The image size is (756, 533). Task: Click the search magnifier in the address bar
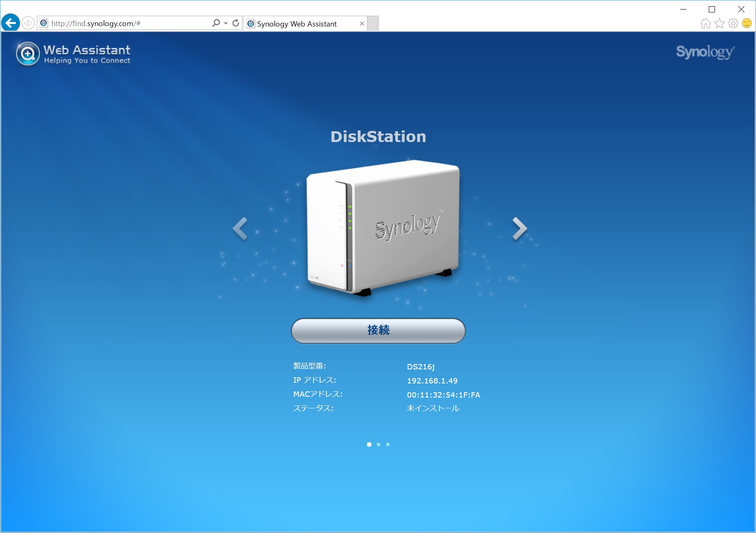coord(215,23)
